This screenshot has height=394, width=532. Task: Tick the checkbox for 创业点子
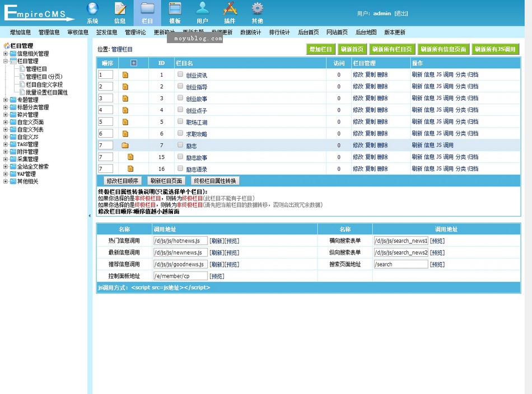click(x=180, y=110)
